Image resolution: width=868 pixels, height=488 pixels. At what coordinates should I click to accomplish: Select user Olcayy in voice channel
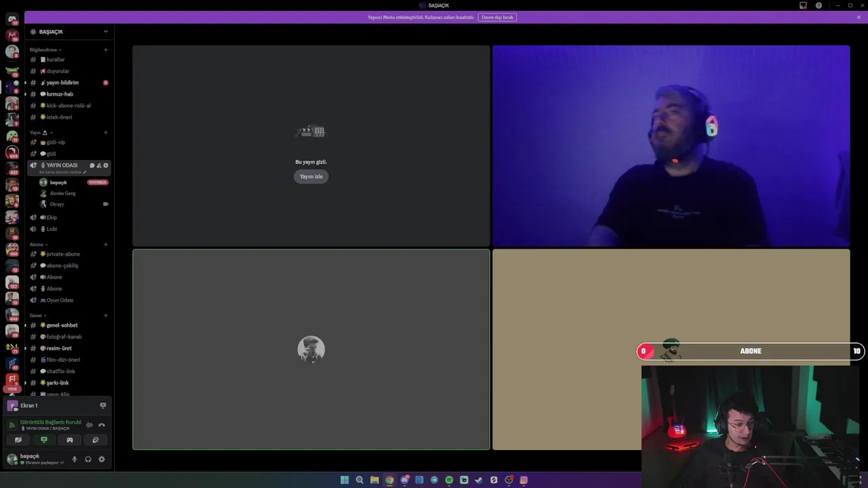73,204
